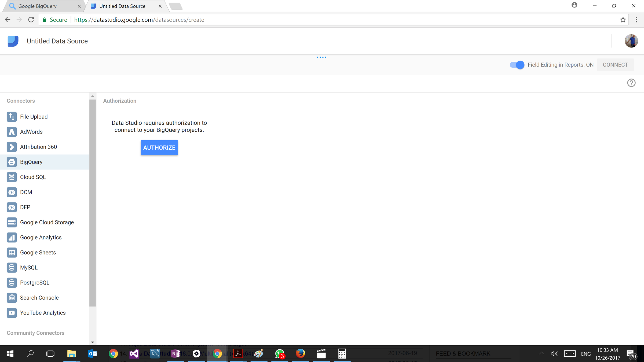Open Calculator from the taskbar
Image resolution: width=644 pixels, height=362 pixels.
click(342, 354)
